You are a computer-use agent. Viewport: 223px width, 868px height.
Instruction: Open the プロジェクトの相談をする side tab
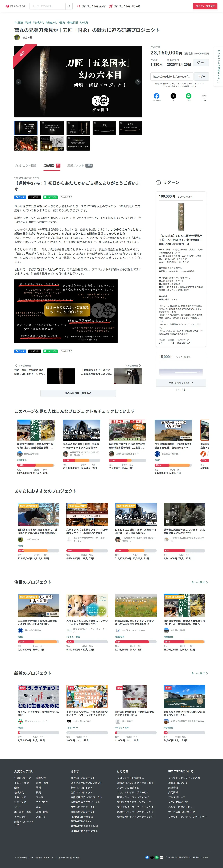pos(218,67)
